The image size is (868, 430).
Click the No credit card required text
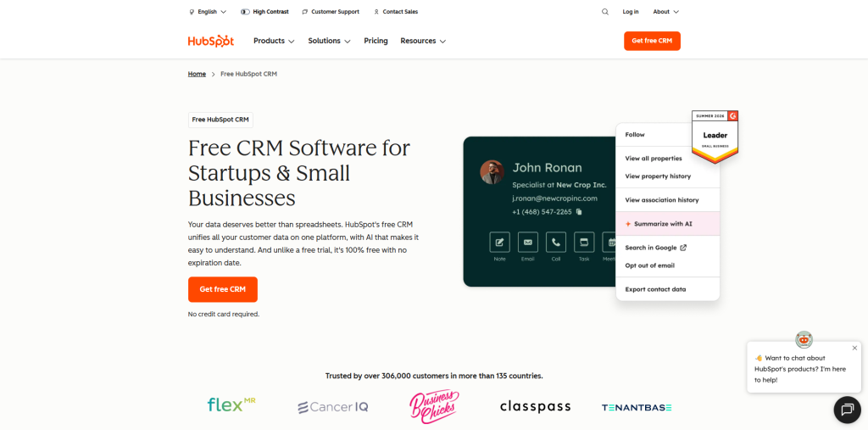click(224, 314)
